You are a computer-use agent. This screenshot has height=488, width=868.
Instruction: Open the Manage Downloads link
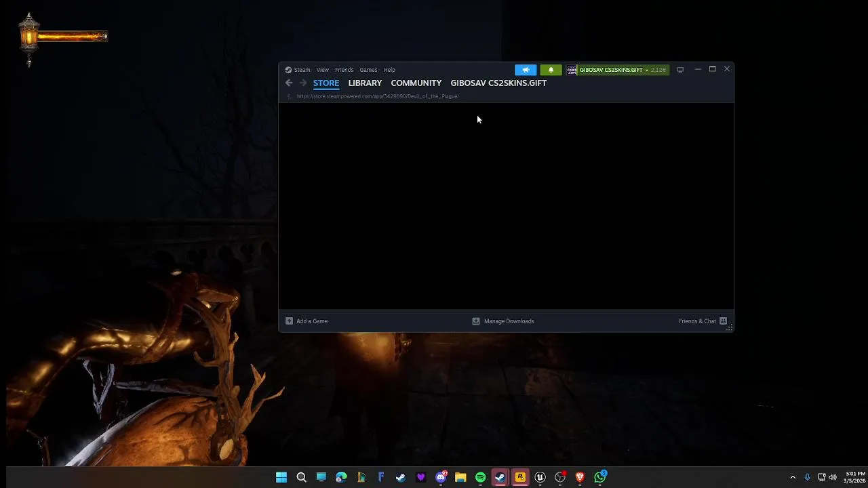(x=509, y=321)
